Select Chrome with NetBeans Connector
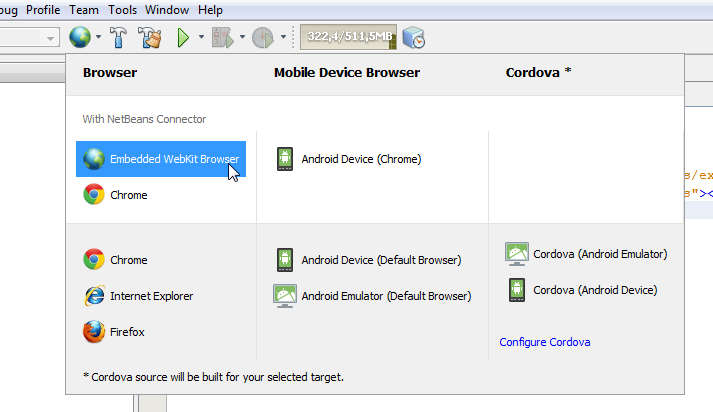 128,195
